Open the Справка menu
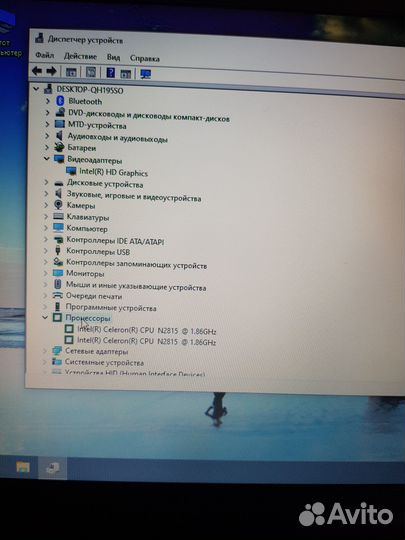This screenshot has width=405, height=540. (145, 58)
